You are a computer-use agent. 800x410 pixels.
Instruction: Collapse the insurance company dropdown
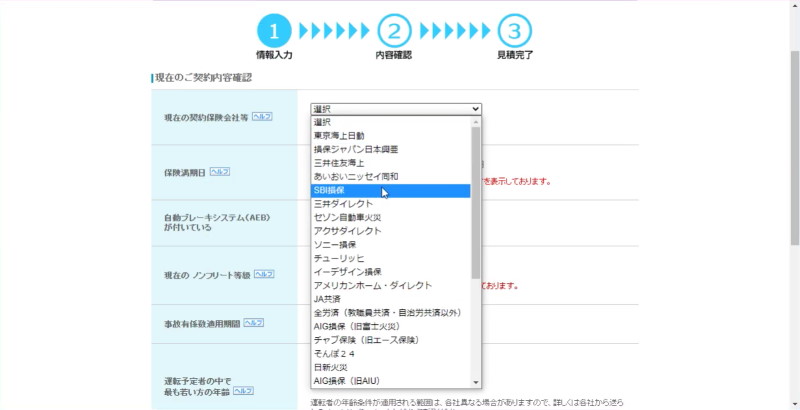point(396,109)
